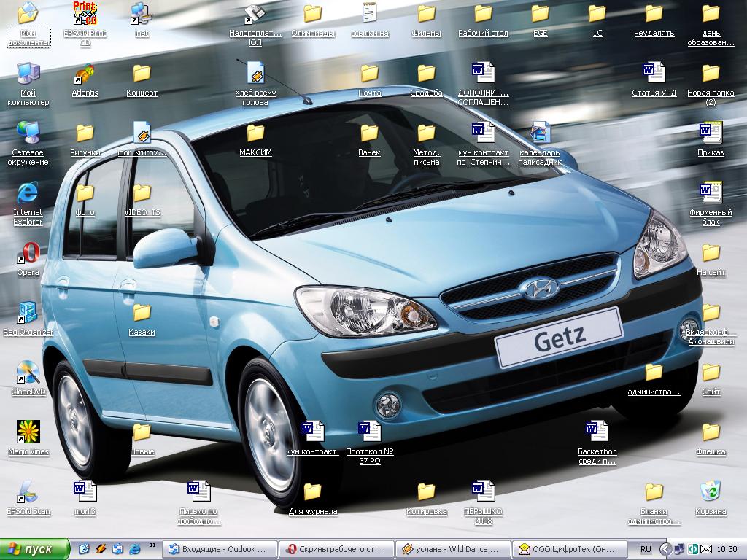The height and width of the screenshot is (560, 747).
Task: Select the Метод. письма folder
Action: pos(426,144)
